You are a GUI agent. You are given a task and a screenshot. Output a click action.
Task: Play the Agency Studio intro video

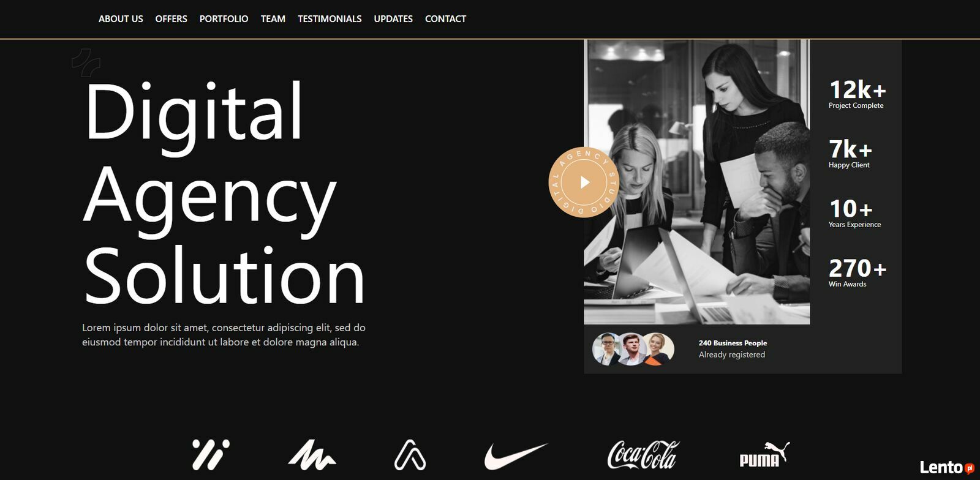[x=584, y=182]
